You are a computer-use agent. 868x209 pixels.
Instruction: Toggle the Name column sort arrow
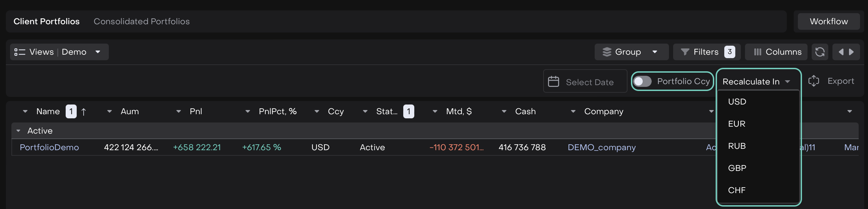coord(84,112)
